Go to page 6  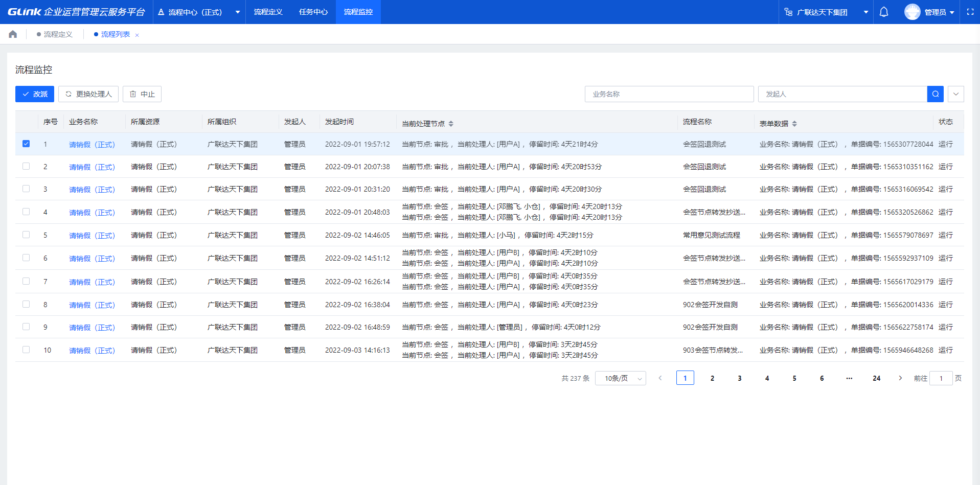coord(822,378)
